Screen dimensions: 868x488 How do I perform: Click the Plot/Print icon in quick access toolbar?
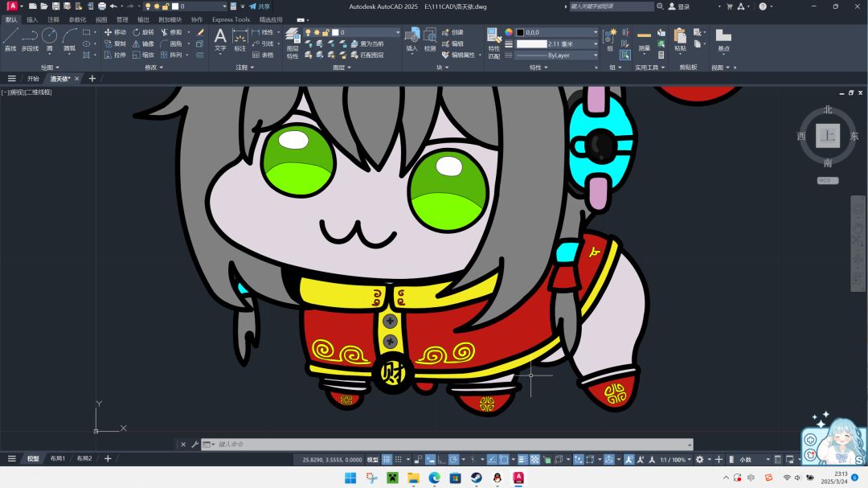[102, 6]
